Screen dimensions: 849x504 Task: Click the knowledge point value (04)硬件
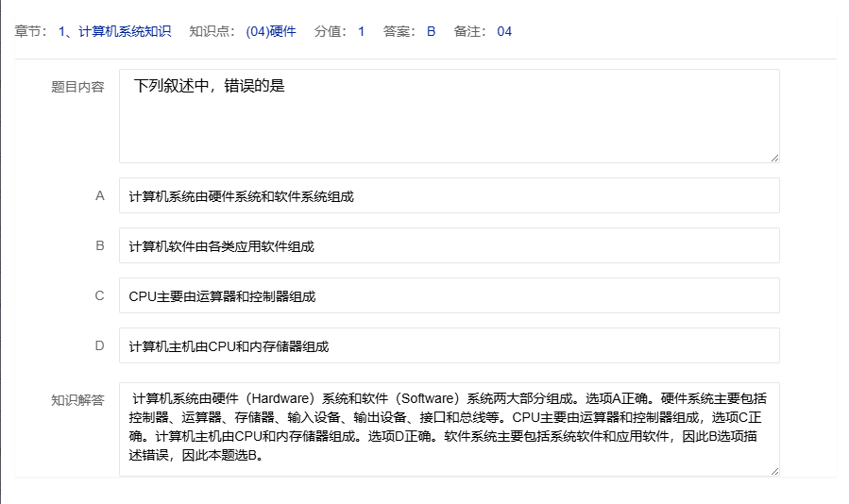coord(270,31)
